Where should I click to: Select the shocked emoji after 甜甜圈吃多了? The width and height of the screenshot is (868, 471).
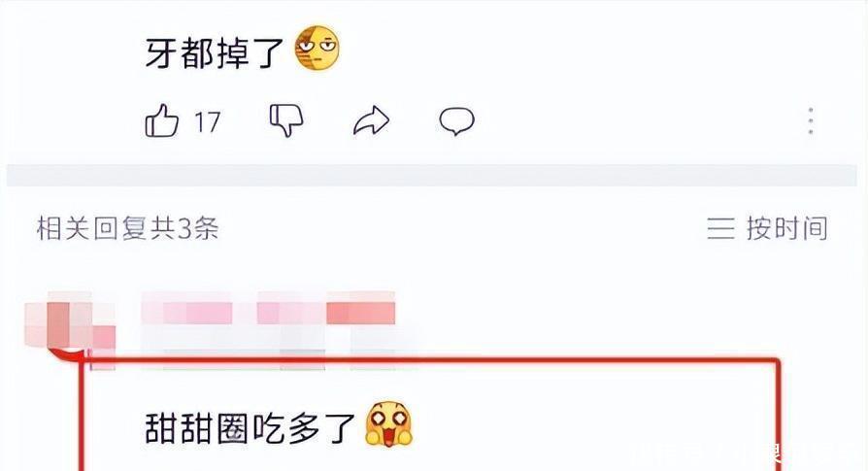tap(389, 424)
